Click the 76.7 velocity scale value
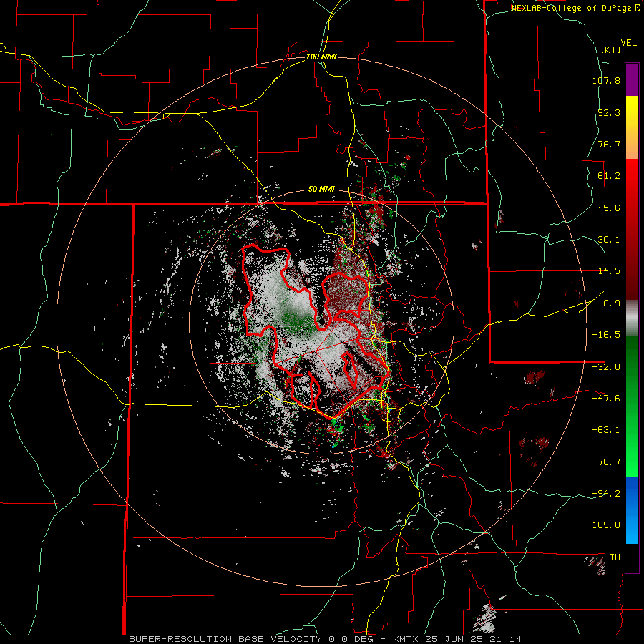This screenshot has height=644, width=644. pyautogui.click(x=609, y=144)
